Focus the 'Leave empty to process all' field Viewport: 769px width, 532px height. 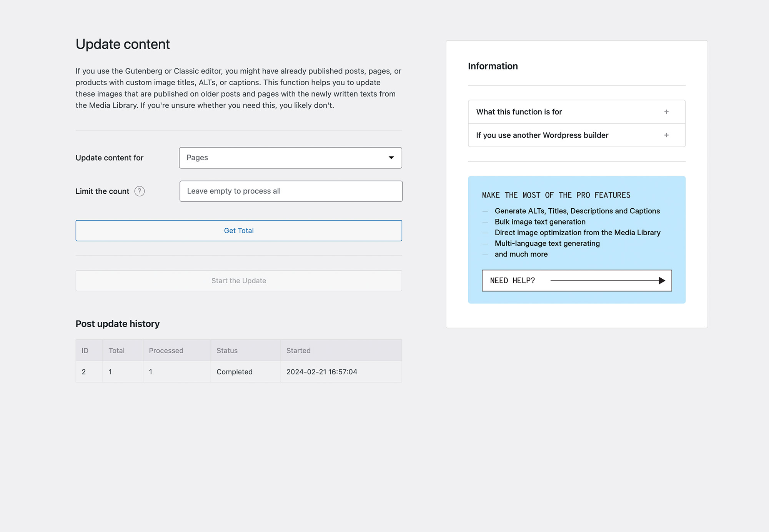pyautogui.click(x=291, y=191)
